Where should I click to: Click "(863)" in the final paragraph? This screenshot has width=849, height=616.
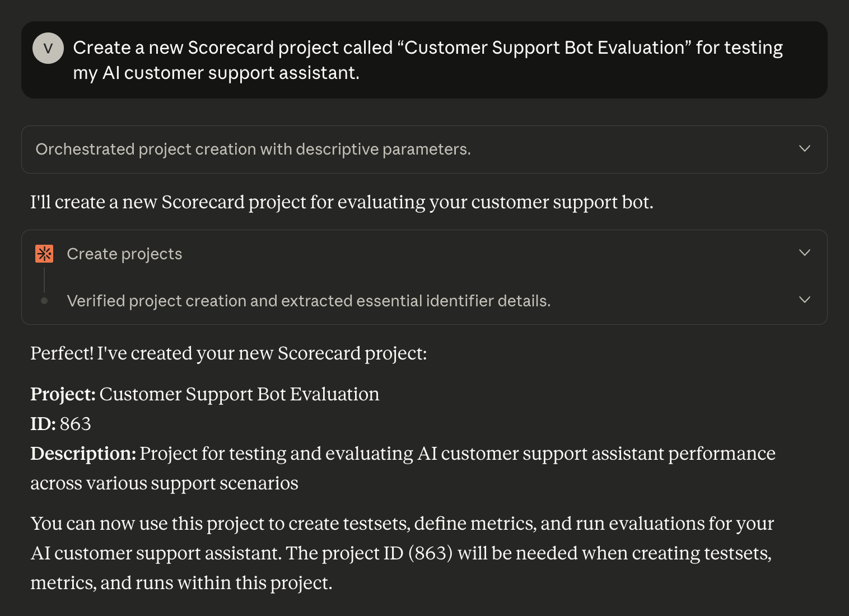click(430, 553)
